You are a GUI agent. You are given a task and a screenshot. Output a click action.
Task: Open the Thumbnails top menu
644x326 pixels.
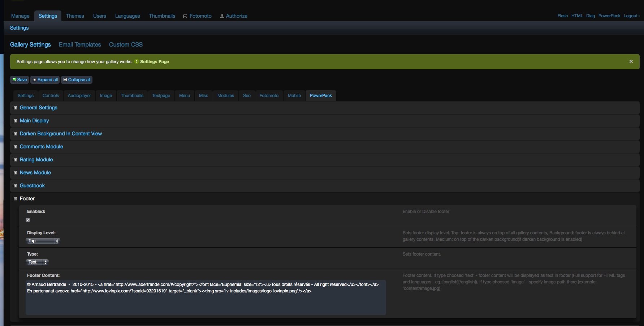[x=162, y=16]
